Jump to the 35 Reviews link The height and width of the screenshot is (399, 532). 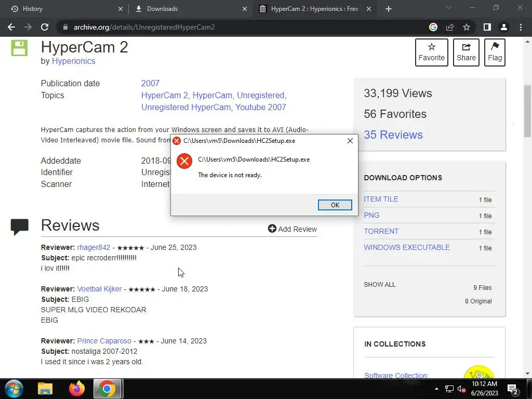pyautogui.click(x=393, y=135)
